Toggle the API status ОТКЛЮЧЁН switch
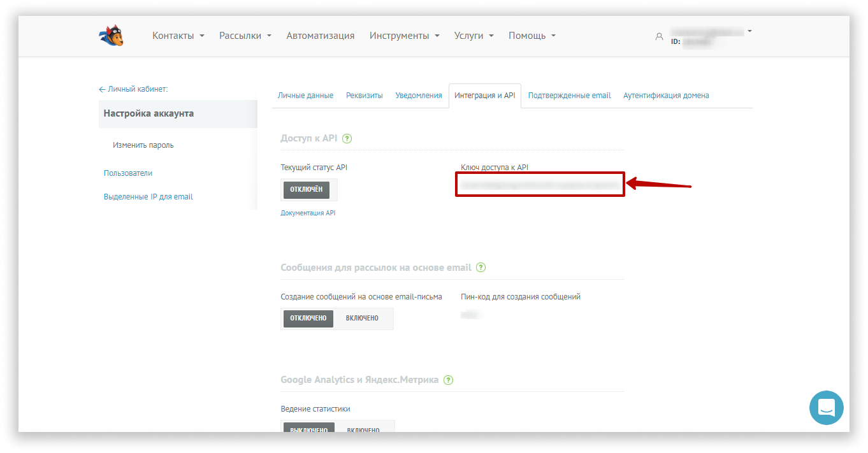This screenshot has width=868, height=453. (x=307, y=189)
